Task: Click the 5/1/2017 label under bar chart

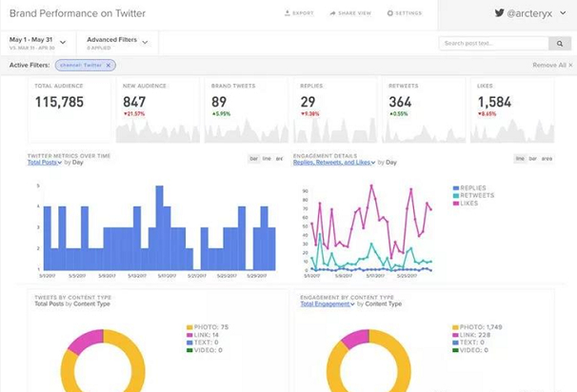Action: (x=47, y=276)
